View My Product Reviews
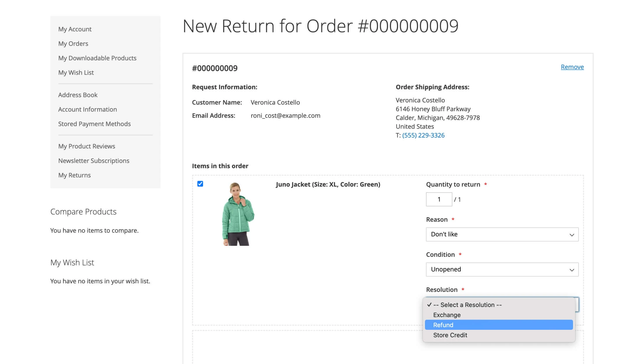This screenshot has height=364, width=644. coord(86,146)
